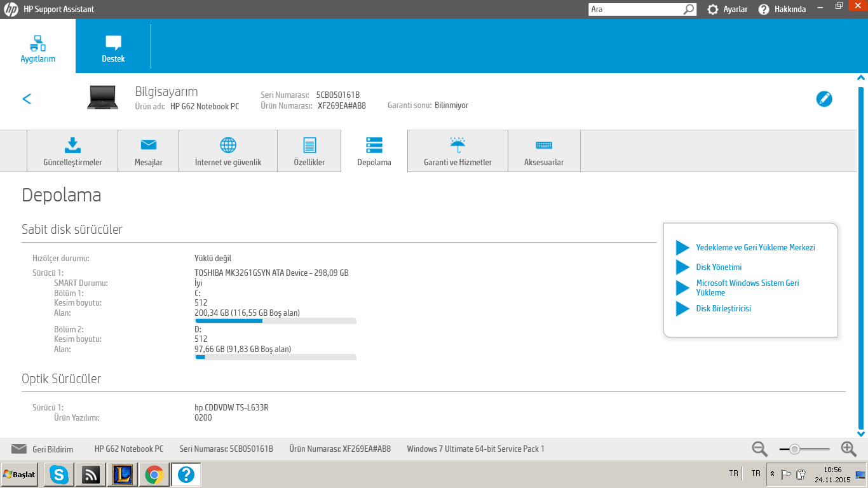Open the Garanti ve Hizmetler tab

tap(458, 151)
